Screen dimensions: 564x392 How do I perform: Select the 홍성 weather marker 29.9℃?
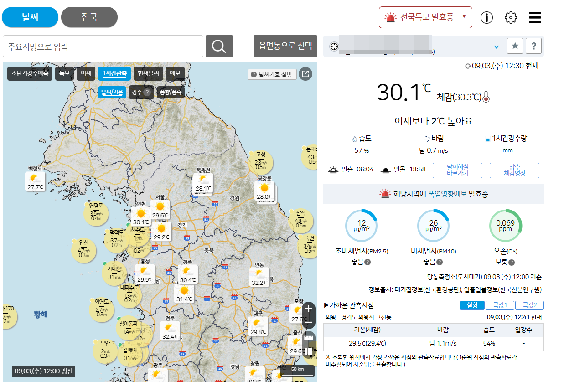click(145, 274)
